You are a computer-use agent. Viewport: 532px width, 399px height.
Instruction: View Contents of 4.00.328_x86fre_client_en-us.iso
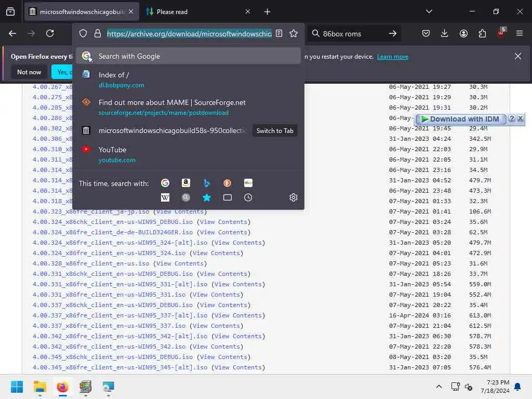tap(180, 263)
